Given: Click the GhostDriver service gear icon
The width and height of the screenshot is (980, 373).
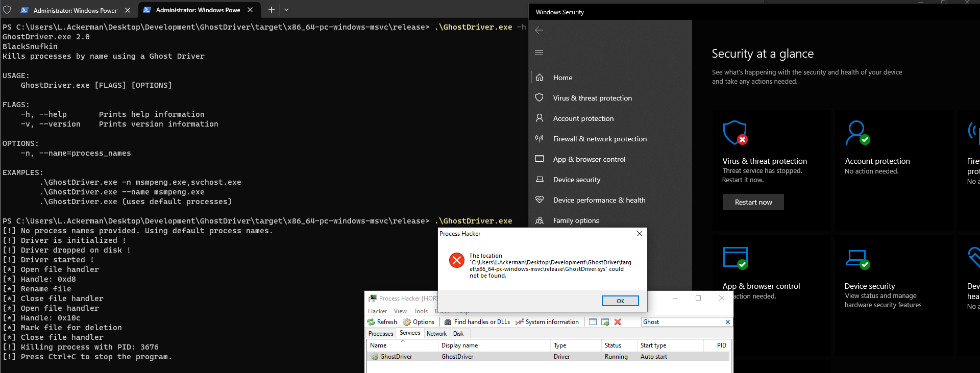Looking at the screenshot, I should [375, 357].
